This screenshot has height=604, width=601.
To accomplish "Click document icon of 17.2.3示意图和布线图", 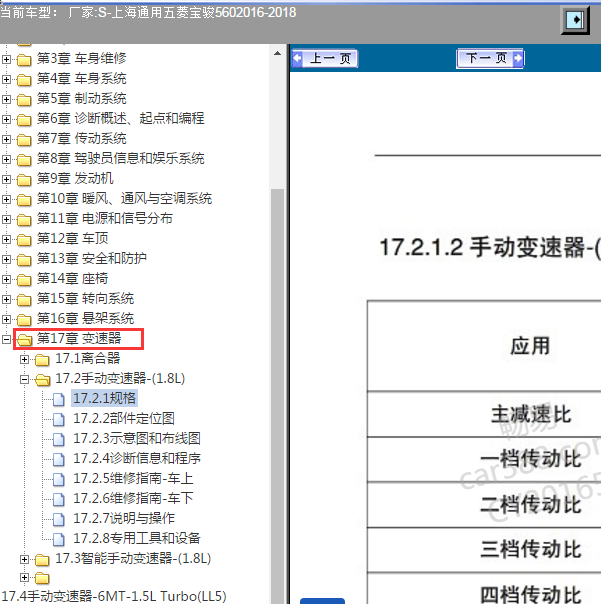I will coord(59,440).
